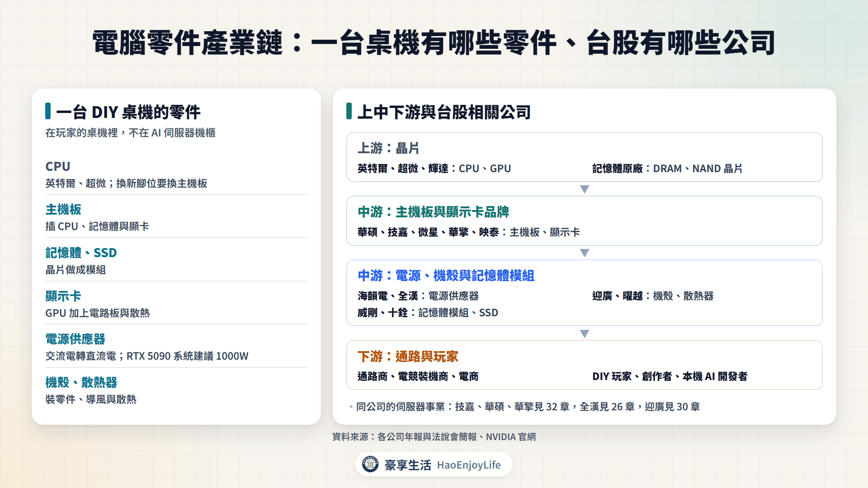Click the text 迎廣、曜越：機殼、散熱器
This screenshot has height=488, width=868.
(653, 296)
